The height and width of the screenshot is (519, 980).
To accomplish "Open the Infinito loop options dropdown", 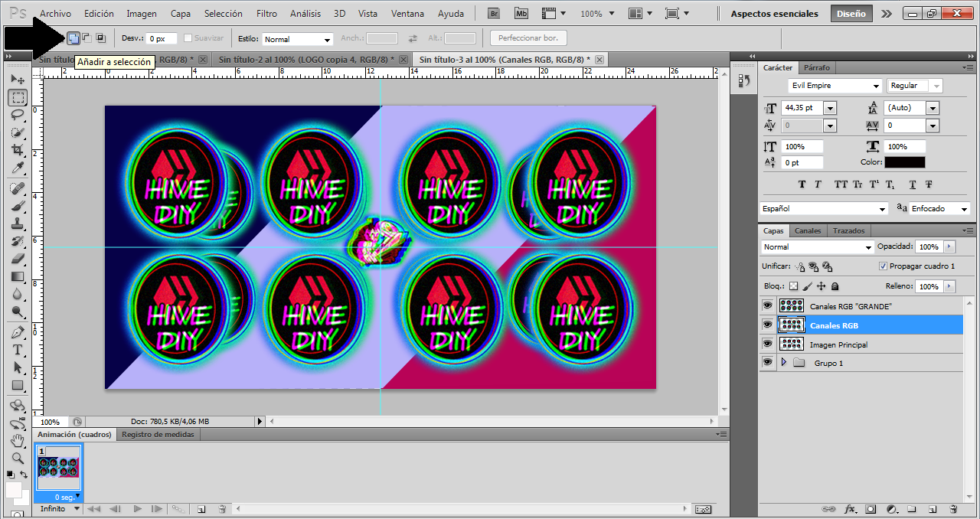I will coord(60,509).
